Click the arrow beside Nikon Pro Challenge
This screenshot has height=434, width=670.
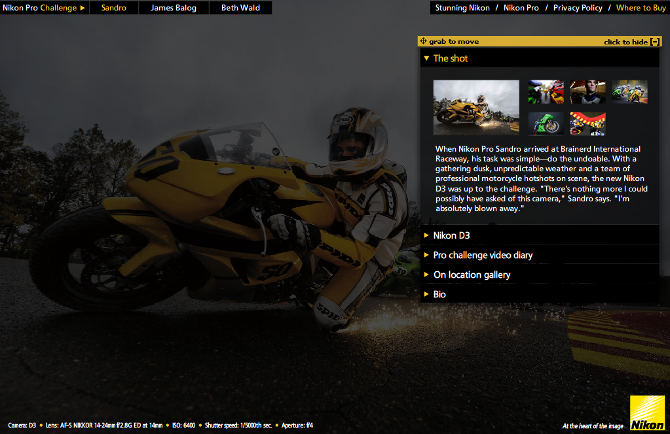tap(82, 8)
